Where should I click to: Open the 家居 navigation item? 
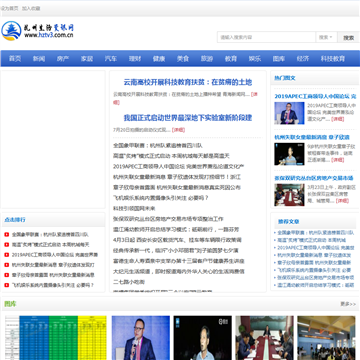(x=87, y=59)
